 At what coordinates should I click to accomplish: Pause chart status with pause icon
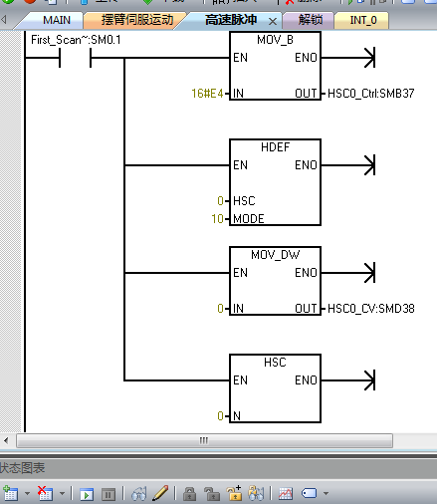tap(109, 494)
